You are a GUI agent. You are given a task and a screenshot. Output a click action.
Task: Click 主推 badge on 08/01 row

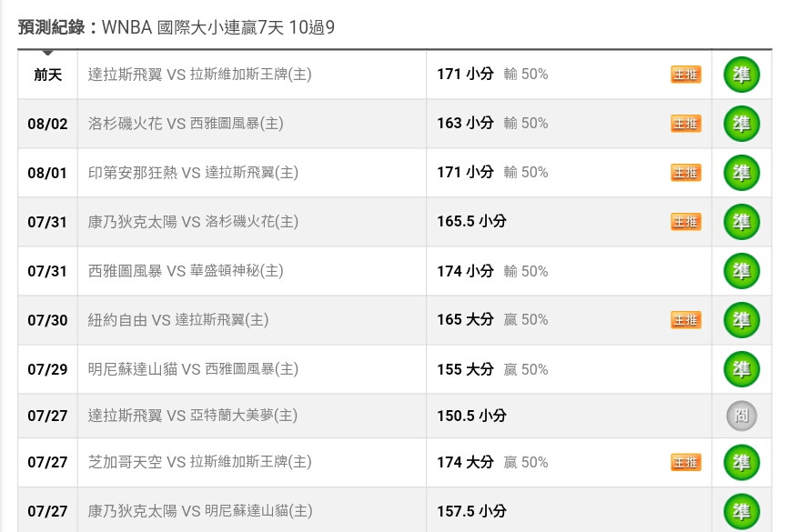[685, 173]
